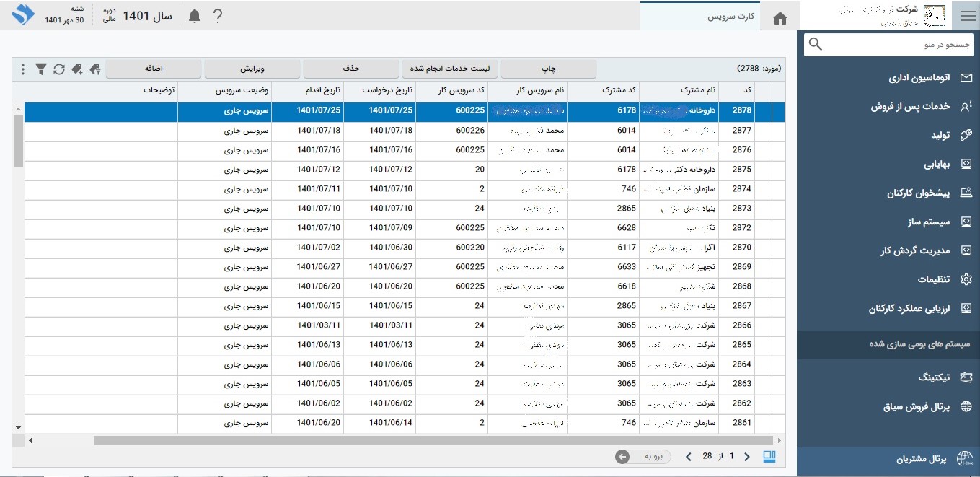Expand خدمات پس از فروش section
Viewport: 980px width, 477px height.
(909, 106)
